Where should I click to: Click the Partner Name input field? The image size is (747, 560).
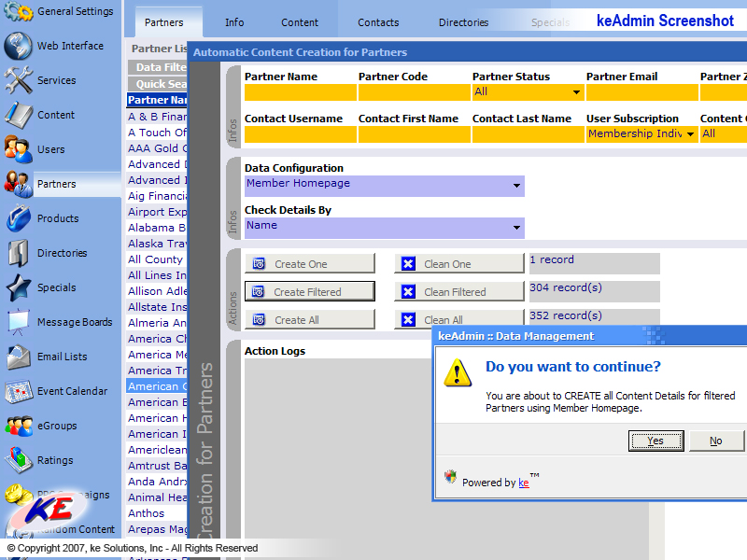[301, 92]
